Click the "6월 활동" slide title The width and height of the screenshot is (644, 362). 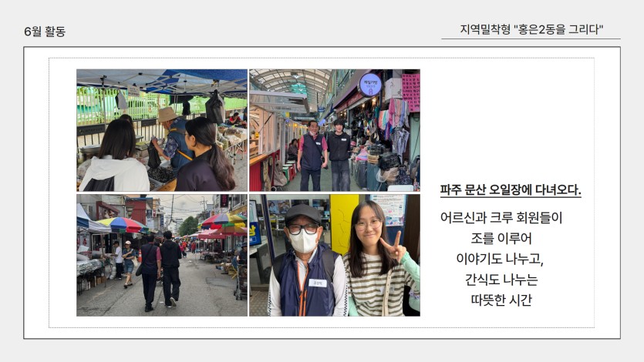45,31
